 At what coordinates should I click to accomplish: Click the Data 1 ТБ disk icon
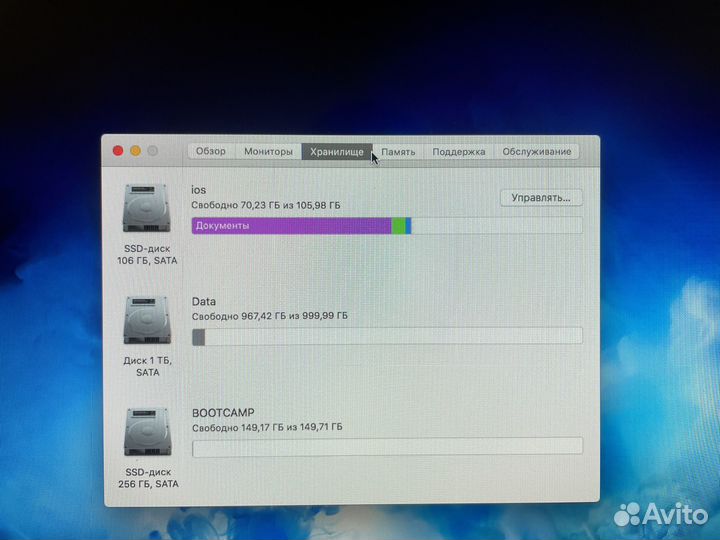(x=147, y=320)
